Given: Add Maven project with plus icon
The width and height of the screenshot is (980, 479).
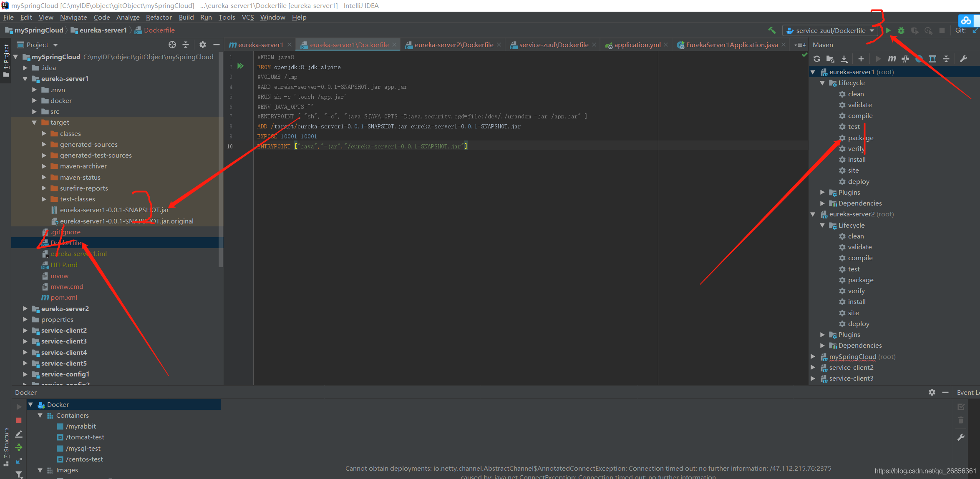Looking at the screenshot, I should pyautogui.click(x=861, y=59).
